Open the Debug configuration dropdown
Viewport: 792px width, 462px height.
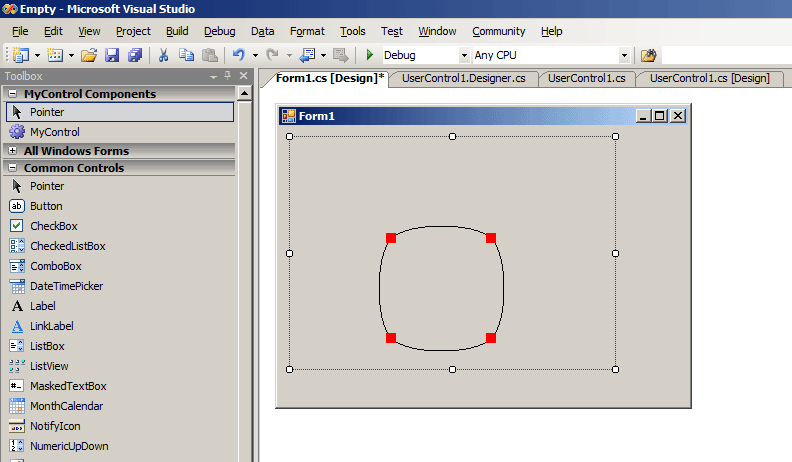pos(464,55)
